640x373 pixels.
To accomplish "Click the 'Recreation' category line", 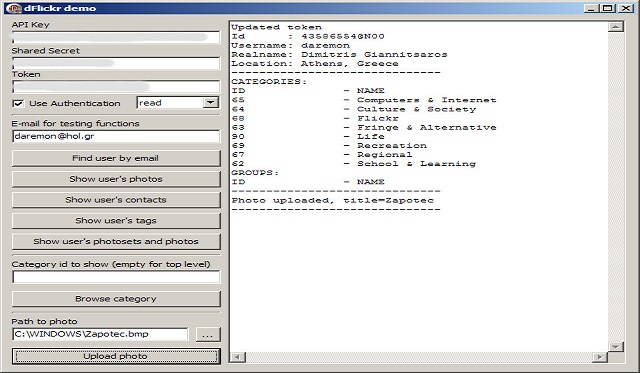I will tap(329, 146).
